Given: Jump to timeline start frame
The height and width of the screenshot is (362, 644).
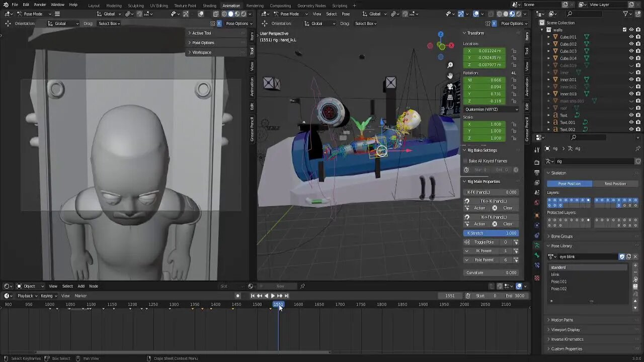Looking at the screenshot, I should coord(253,296).
